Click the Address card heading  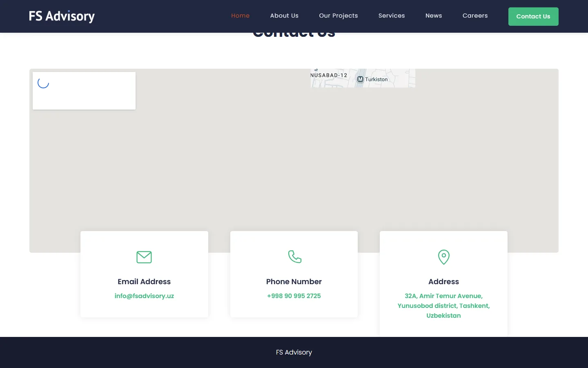(x=444, y=281)
